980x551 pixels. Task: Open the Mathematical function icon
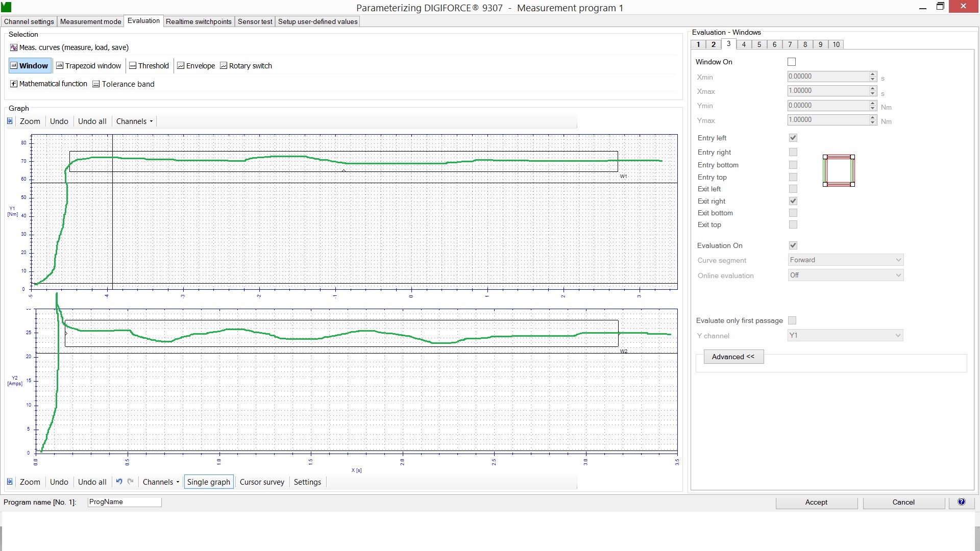point(14,84)
